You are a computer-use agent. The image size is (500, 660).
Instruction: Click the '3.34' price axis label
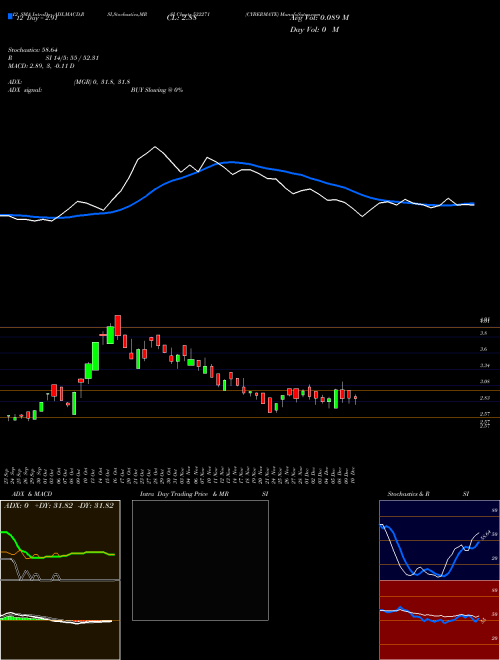[x=485, y=366]
